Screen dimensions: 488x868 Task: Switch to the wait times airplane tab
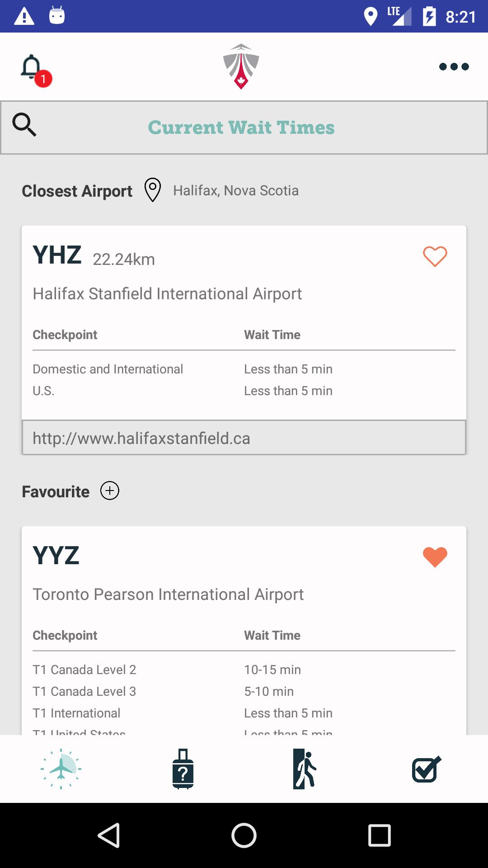point(61,769)
